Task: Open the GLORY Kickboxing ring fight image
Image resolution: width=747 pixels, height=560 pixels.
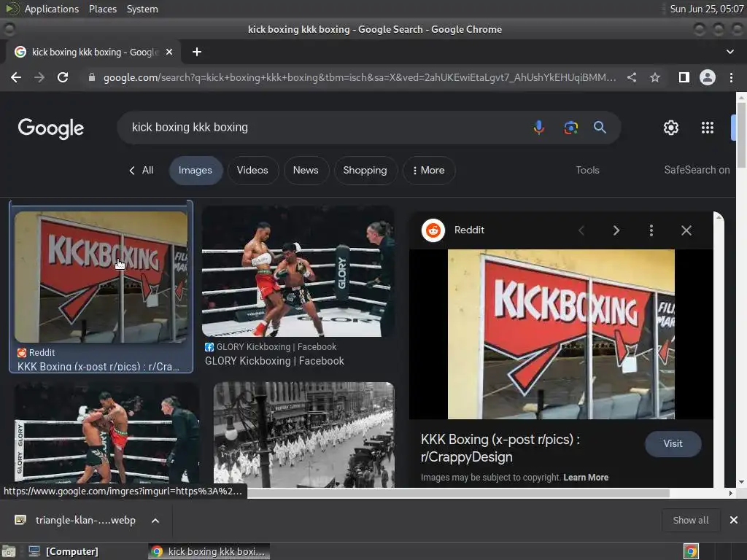Action: click(x=298, y=271)
